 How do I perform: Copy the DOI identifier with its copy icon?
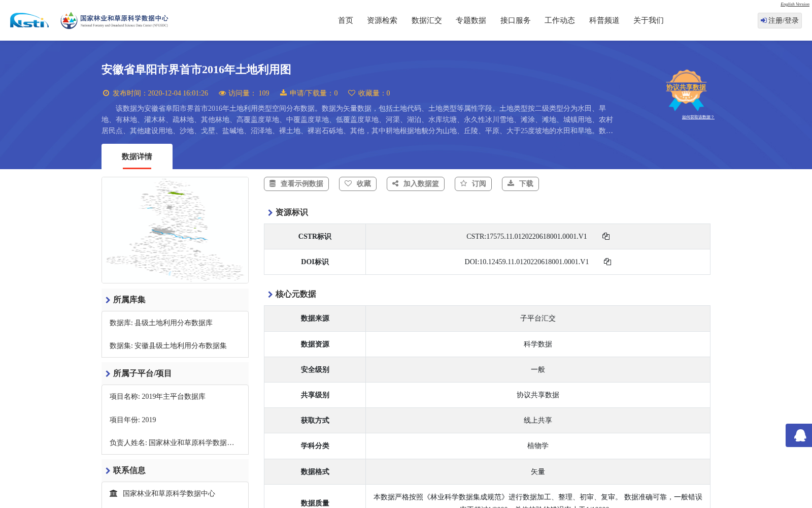point(607,262)
